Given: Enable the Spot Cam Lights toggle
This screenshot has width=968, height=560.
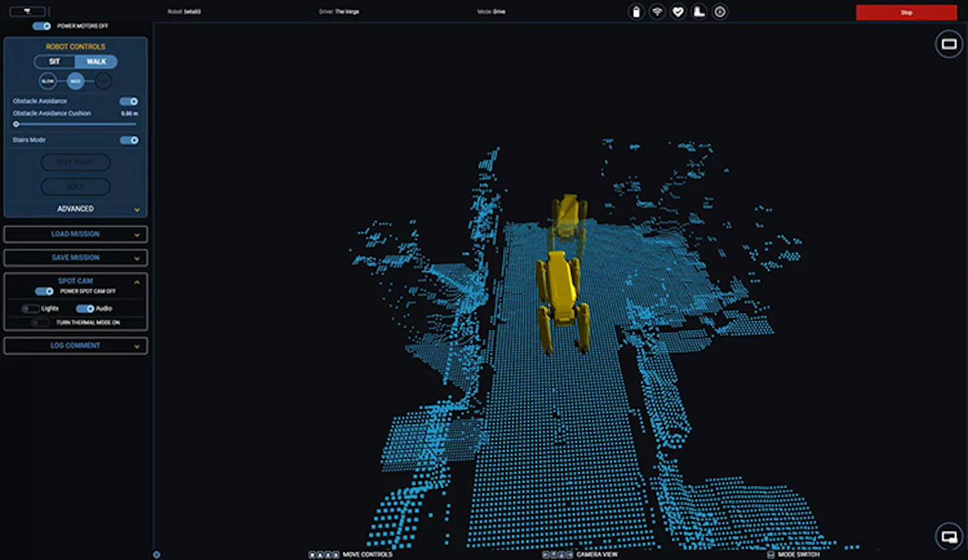Looking at the screenshot, I should point(30,309).
